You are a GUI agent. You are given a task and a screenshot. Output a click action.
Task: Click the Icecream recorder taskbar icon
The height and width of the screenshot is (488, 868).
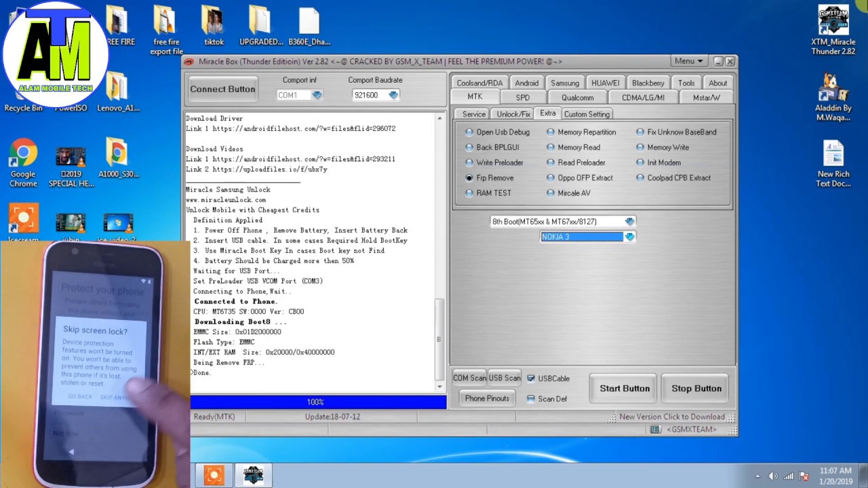tap(214, 475)
